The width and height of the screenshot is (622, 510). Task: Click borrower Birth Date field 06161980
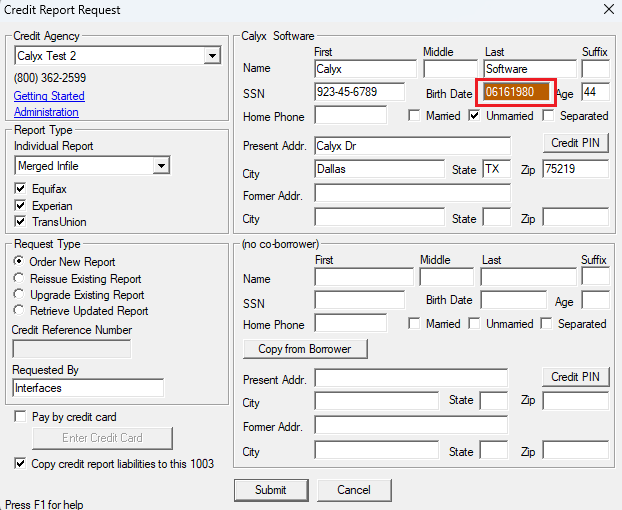coord(516,92)
